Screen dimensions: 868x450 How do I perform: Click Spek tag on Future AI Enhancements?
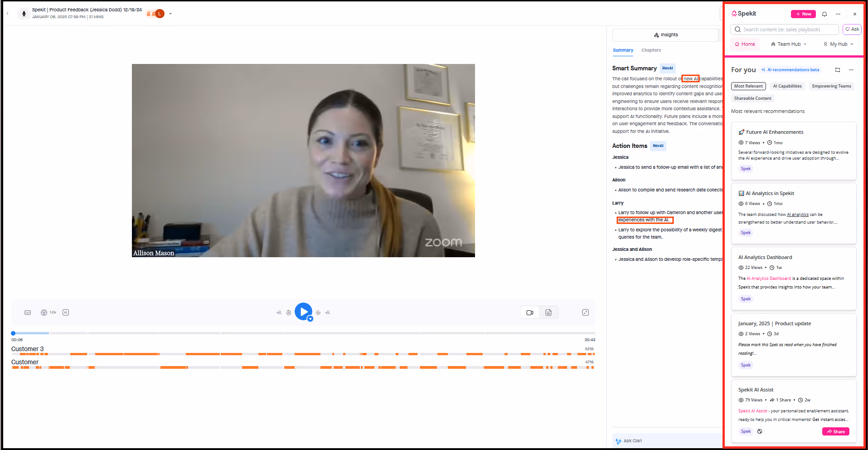(x=746, y=169)
